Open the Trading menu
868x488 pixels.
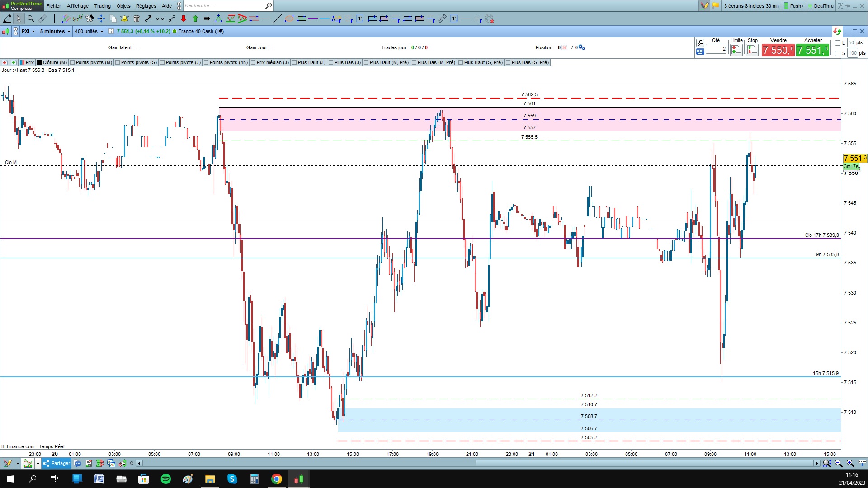(102, 6)
